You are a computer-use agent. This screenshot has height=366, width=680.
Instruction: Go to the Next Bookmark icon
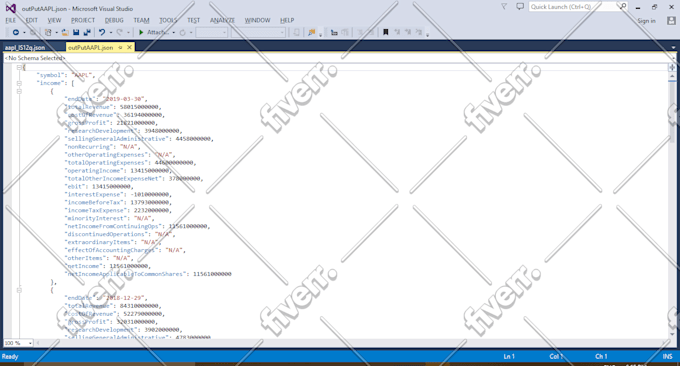[x=408, y=33]
